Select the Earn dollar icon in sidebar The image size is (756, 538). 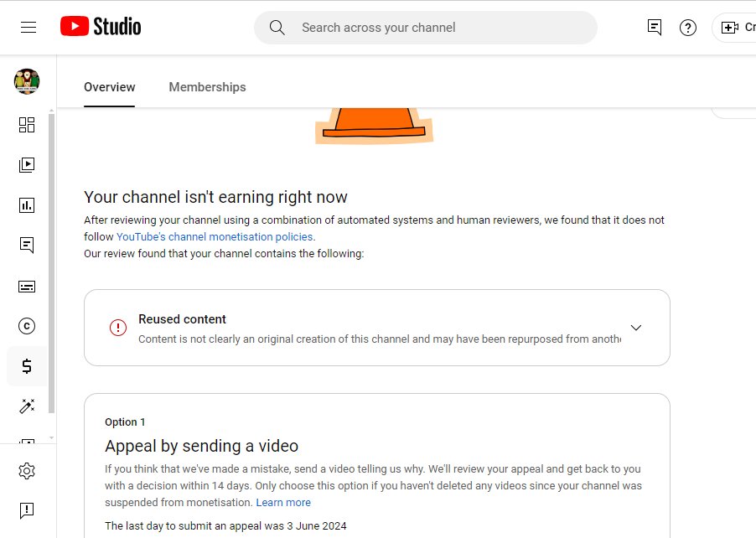click(x=27, y=366)
